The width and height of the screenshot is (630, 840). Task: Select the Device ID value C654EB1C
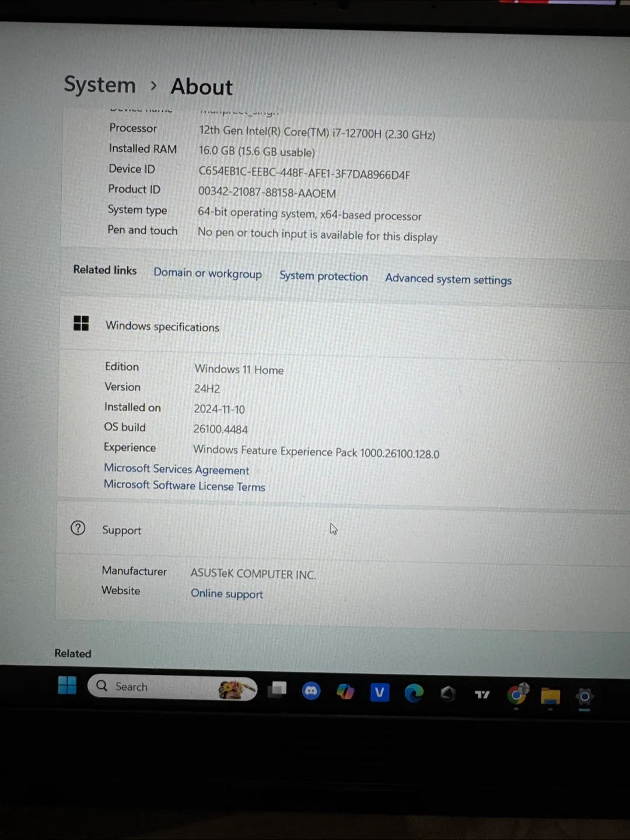(x=304, y=173)
